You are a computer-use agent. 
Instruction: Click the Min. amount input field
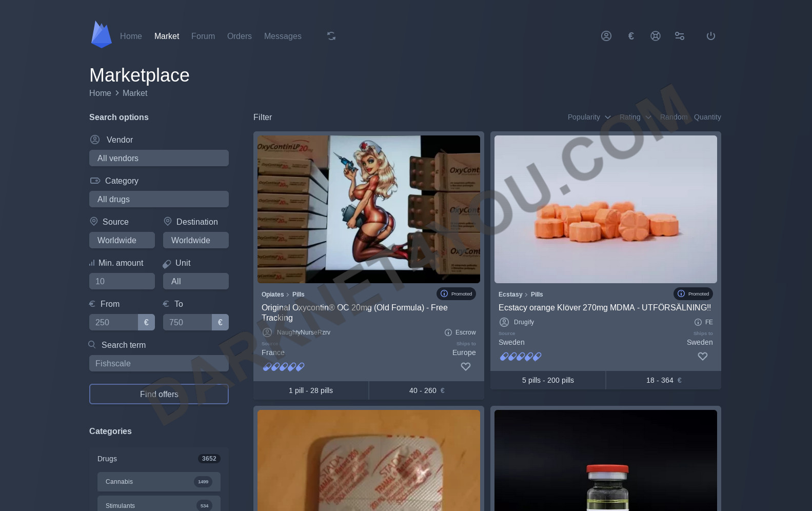[x=122, y=281]
